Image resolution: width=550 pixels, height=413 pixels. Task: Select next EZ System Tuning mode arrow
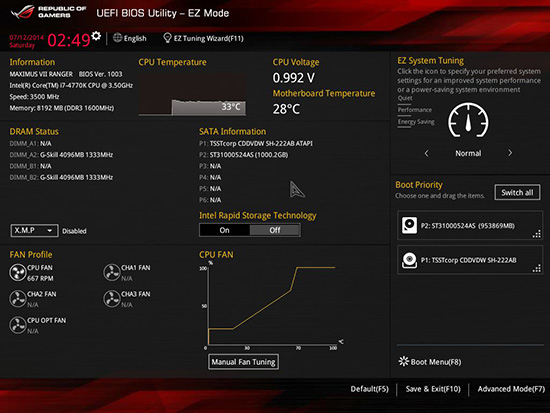click(x=510, y=153)
